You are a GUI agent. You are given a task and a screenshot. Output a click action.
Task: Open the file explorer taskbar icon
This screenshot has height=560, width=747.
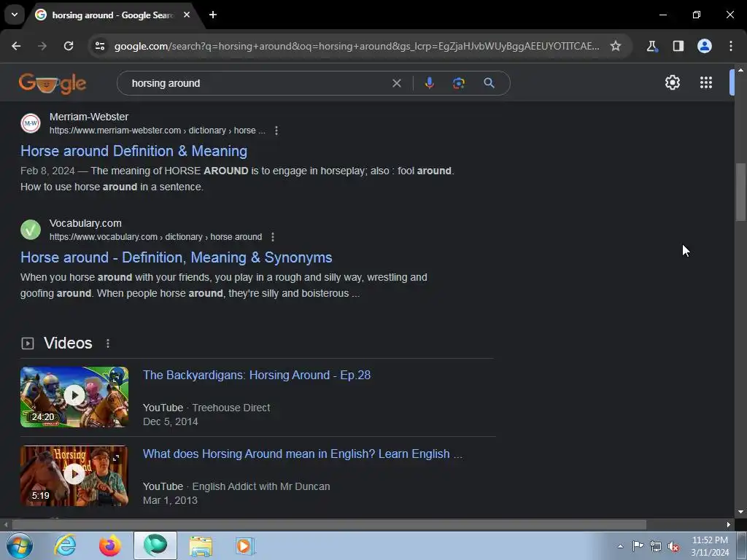click(x=201, y=545)
